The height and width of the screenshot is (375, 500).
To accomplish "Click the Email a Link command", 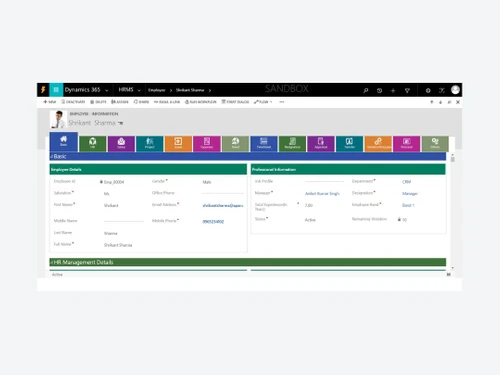I will pyautogui.click(x=167, y=102).
